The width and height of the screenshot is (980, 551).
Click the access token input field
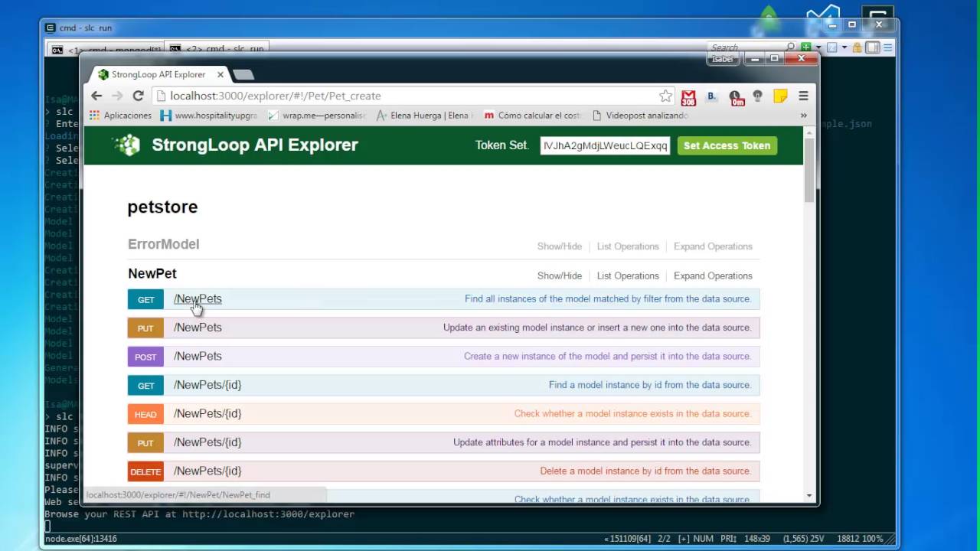605,145
